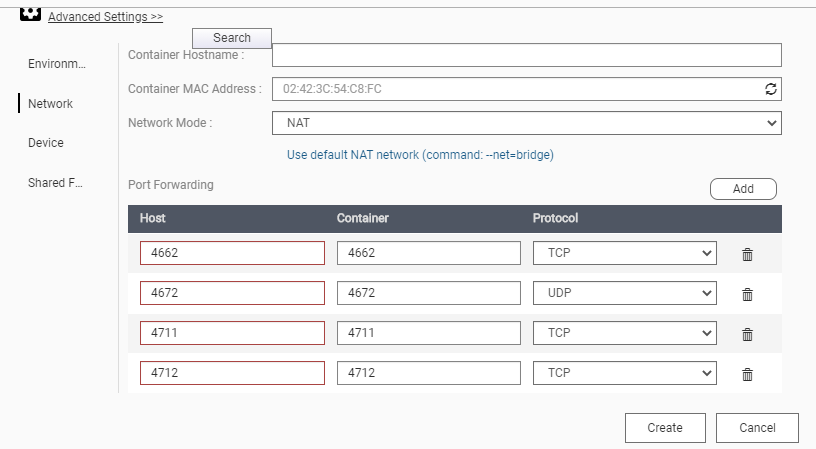Click the Container Hostname input field

[526, 55]
